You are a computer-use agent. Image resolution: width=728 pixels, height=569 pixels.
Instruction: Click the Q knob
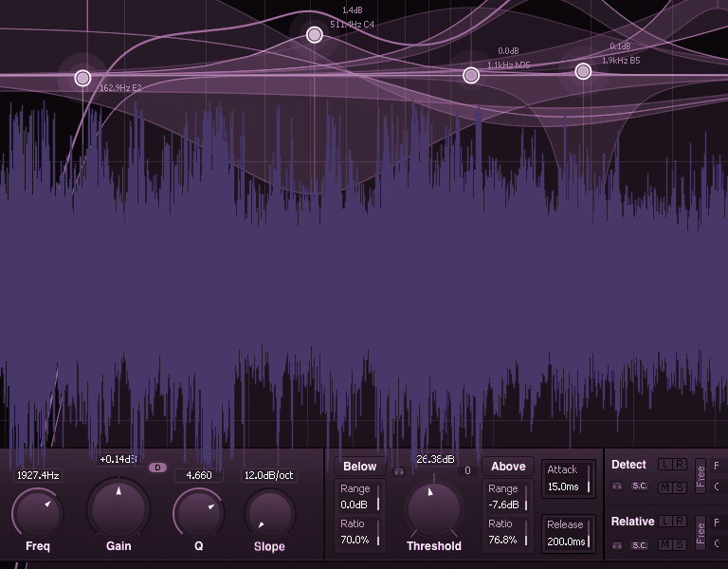(x=199, y=513)
